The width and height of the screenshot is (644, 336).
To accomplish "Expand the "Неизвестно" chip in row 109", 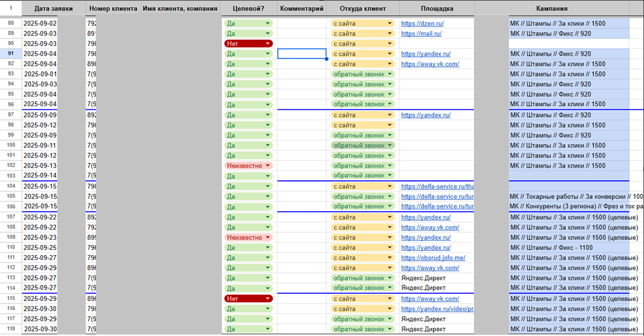I will tap(248, 238).
